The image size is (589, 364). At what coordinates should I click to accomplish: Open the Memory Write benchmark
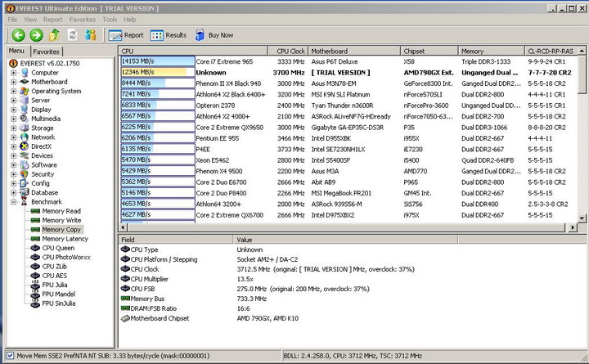point(61,221)
